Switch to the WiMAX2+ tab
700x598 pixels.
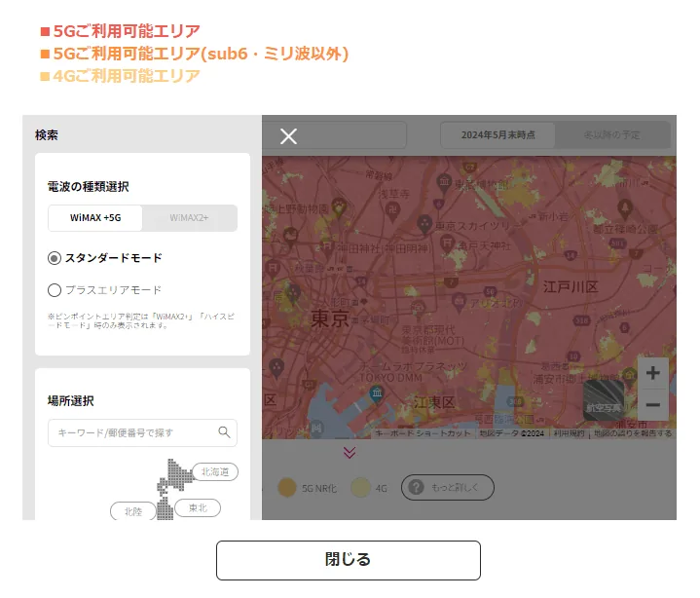click(x=189, y=218)
